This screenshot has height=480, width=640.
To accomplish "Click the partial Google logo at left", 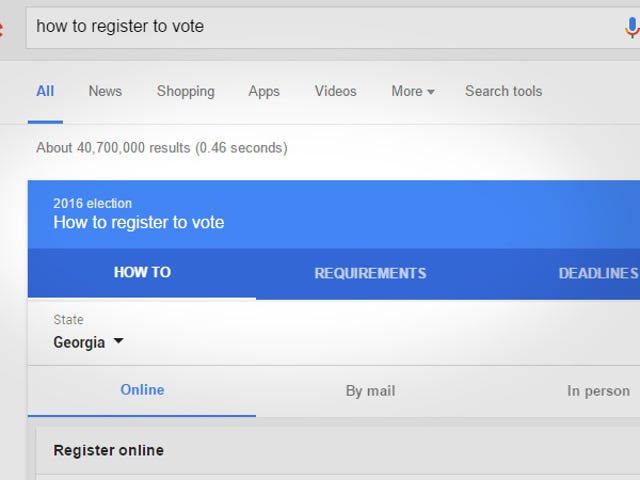I will point(2,29).
